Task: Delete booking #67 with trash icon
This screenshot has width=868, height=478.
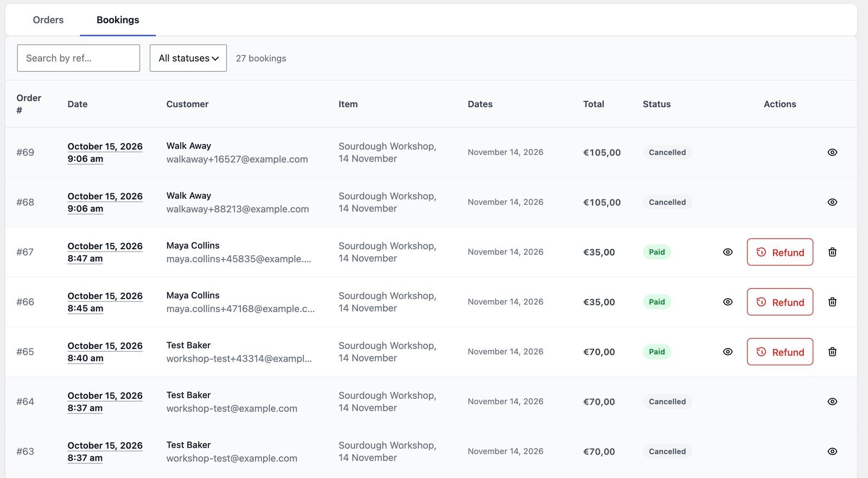Action: click(832, 252)
